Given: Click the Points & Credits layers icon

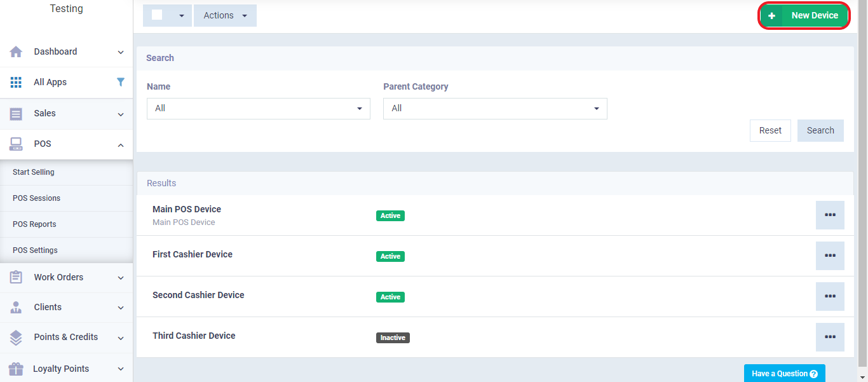Looking at the screenshot, I should [16, 337].
